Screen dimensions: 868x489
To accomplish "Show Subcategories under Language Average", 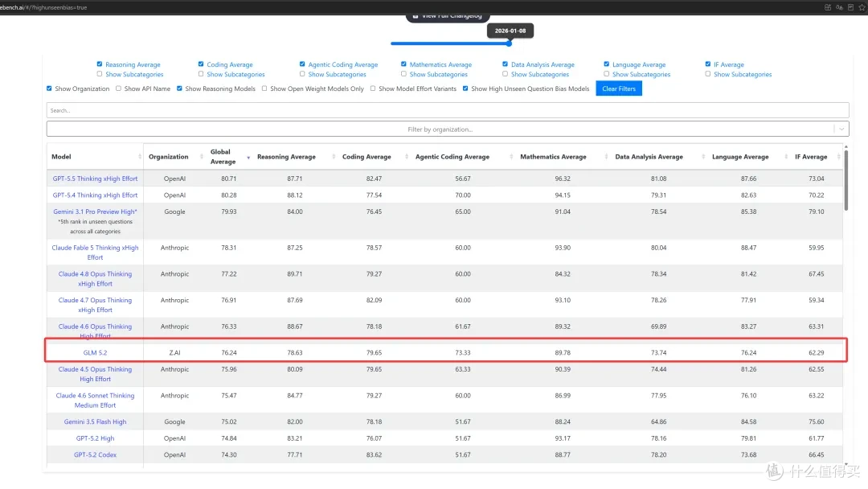I will (606, 74).
